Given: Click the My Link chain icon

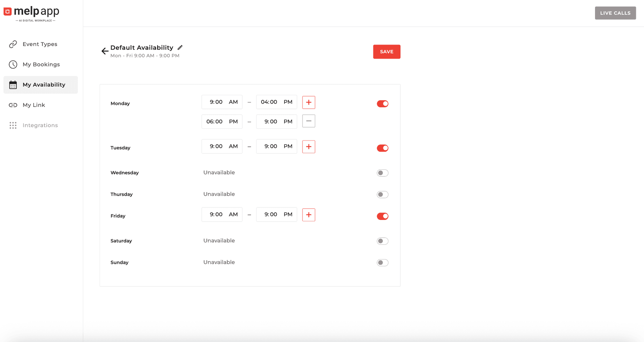Looking at the screenshot, I should 13,105.
